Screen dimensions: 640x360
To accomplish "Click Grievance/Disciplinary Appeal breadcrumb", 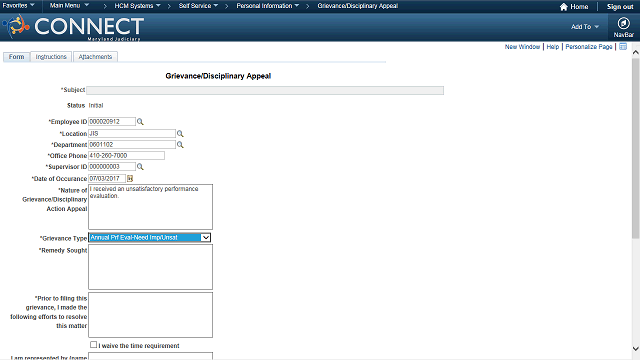I will [x=358, y=6].
